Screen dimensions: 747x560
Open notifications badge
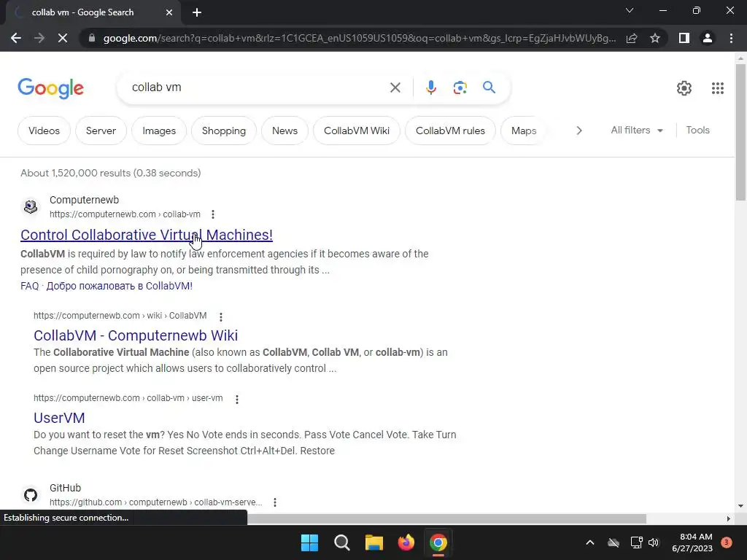click(727, 542)
